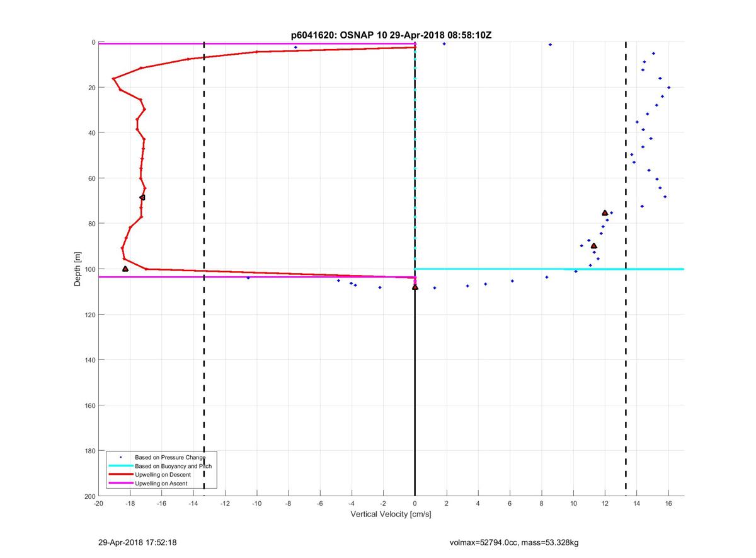Click the x-axis tick label '-14'
This screenshot has height=558, width=756.
click(193, 504)
